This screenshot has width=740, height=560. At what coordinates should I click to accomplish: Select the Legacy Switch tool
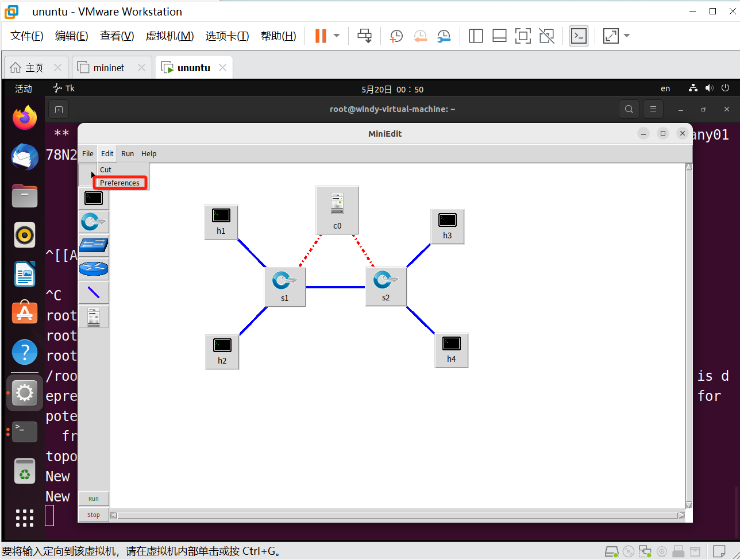[94, 245]
